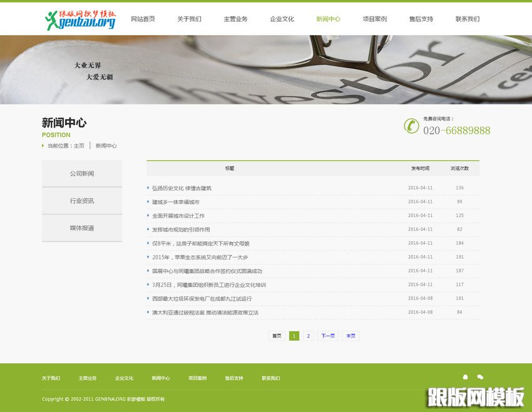Click the genban.org site logo
The height and width of the screenshot is (412, 532).
tap(81, 19)
